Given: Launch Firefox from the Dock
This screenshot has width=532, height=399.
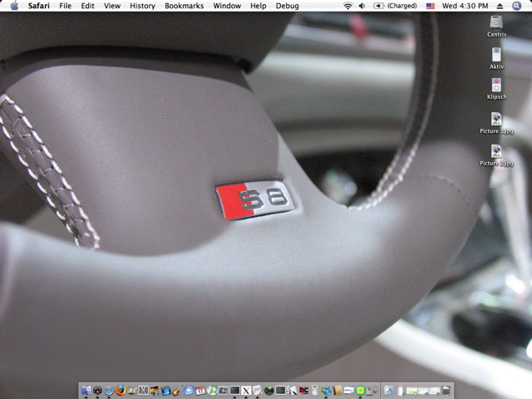Looking at the screenshot, I should (121, 391).
